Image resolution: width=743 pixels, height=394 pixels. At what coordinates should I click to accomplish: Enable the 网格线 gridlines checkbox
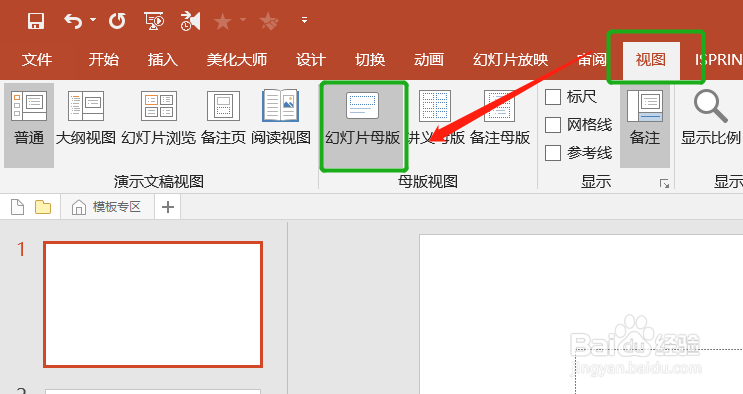[553, 125]
